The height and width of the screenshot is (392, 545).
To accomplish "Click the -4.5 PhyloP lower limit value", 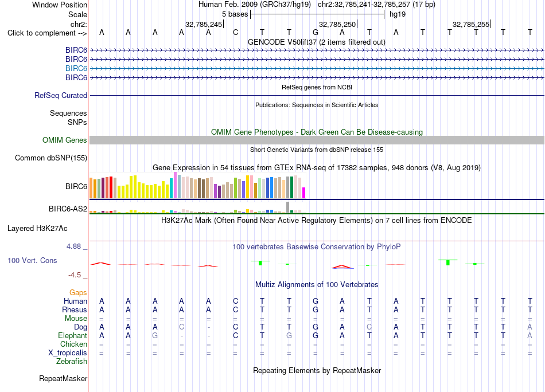I will [75, 275].
